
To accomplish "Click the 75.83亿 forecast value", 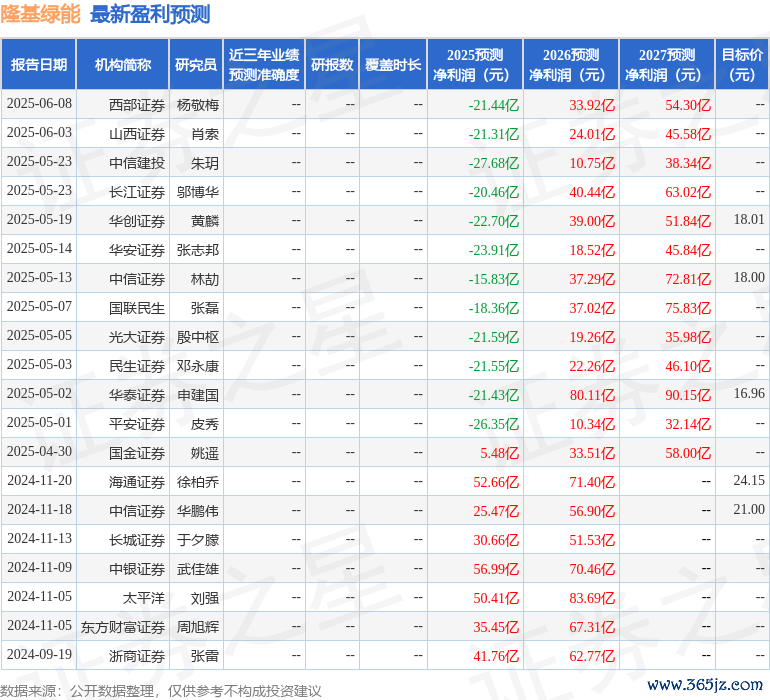I will click(x=688, y=308).
